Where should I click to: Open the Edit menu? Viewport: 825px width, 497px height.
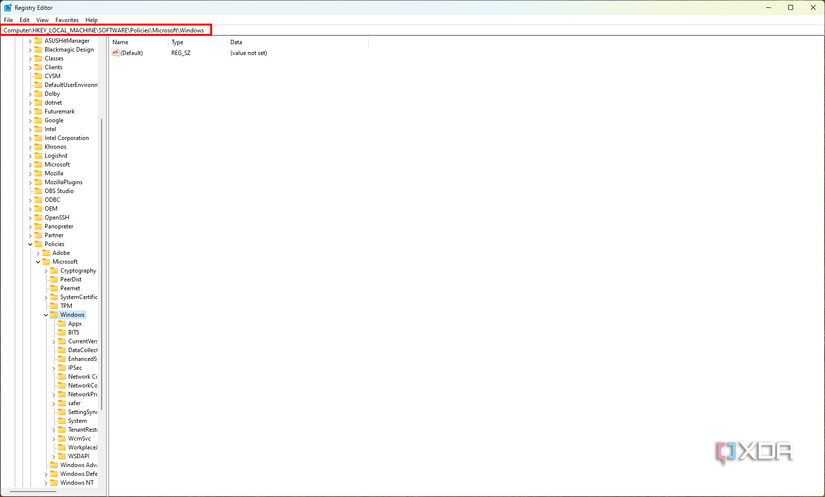coord(25,20)
